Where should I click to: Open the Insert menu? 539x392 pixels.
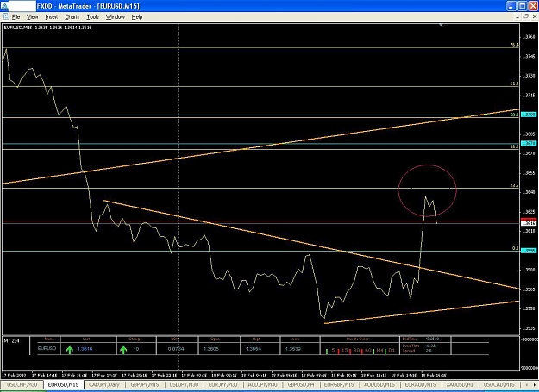[52, 17]
